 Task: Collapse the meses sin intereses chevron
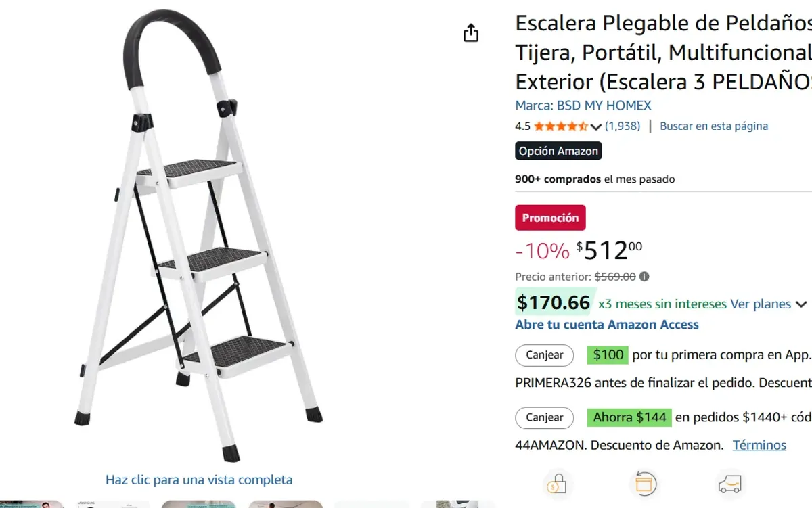(802, 304)
